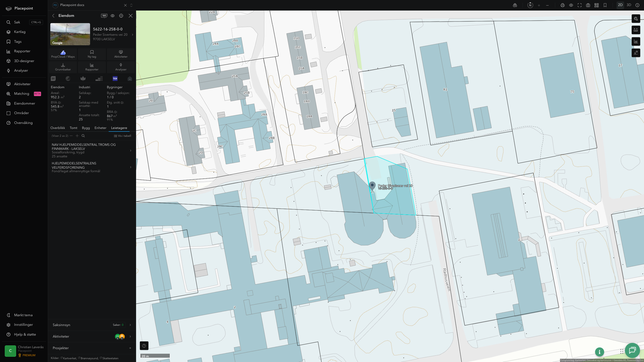This screenshot has width=644, height=362.
Task: Click the camera screenshot icon
Action: point(588,5)
